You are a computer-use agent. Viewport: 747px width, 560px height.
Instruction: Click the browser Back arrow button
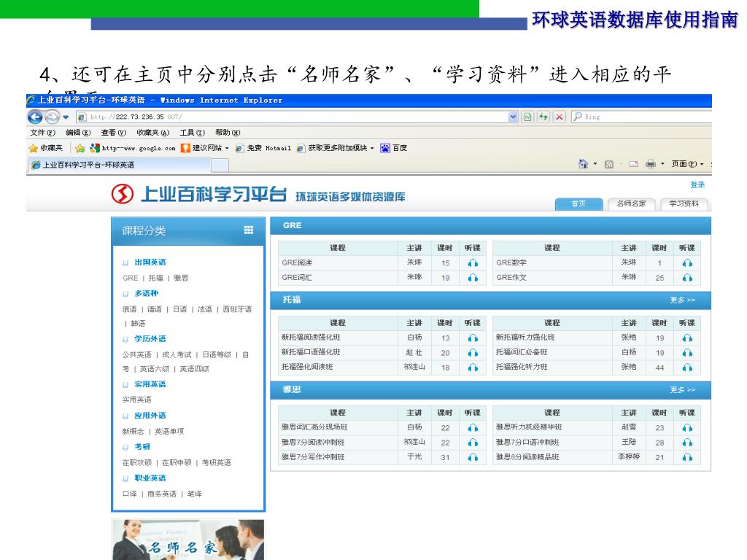tap(35, 117)
